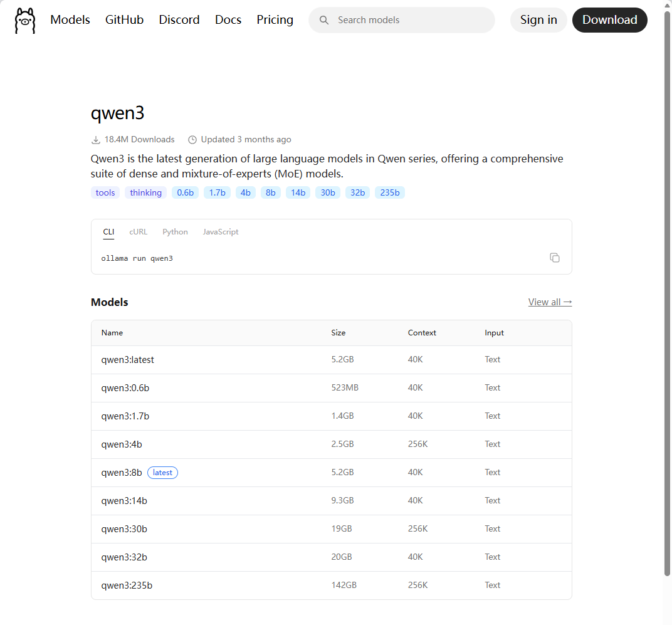Screen dimensions: 672x625
Task: Click the 2.5GB size cell
Action: (342, 444)
